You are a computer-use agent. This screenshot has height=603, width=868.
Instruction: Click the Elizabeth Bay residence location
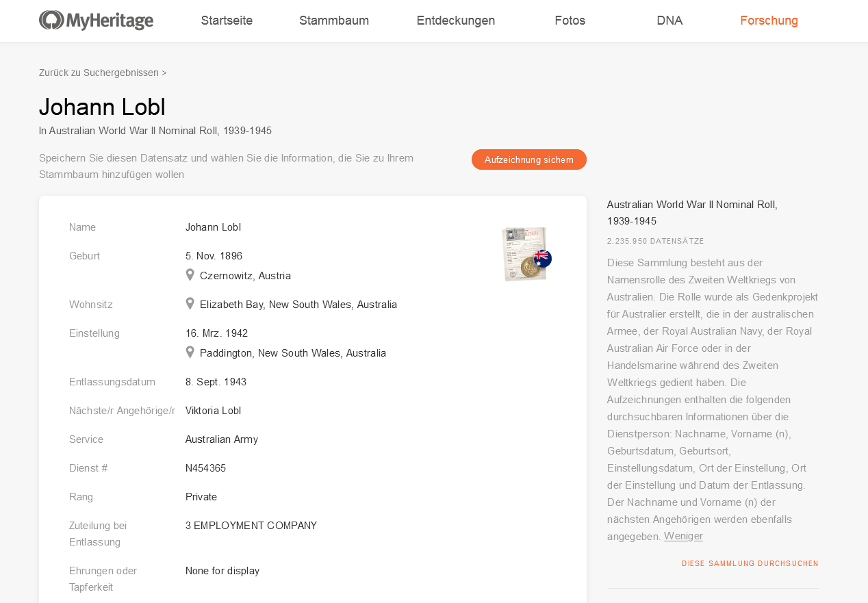(298, 305)
